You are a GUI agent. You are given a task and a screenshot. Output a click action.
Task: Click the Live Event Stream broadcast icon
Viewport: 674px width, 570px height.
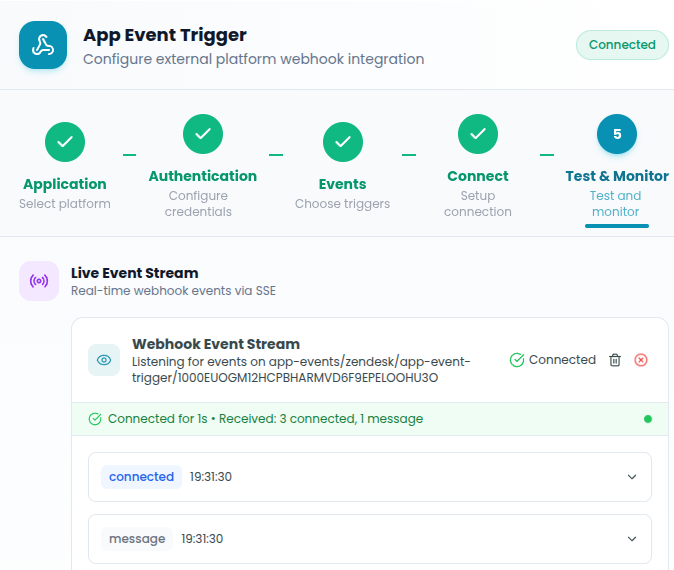click(39, 281)
